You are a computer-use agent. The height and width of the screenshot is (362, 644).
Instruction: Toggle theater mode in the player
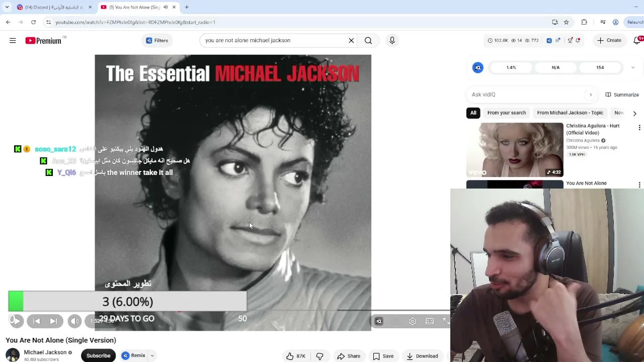430,321
